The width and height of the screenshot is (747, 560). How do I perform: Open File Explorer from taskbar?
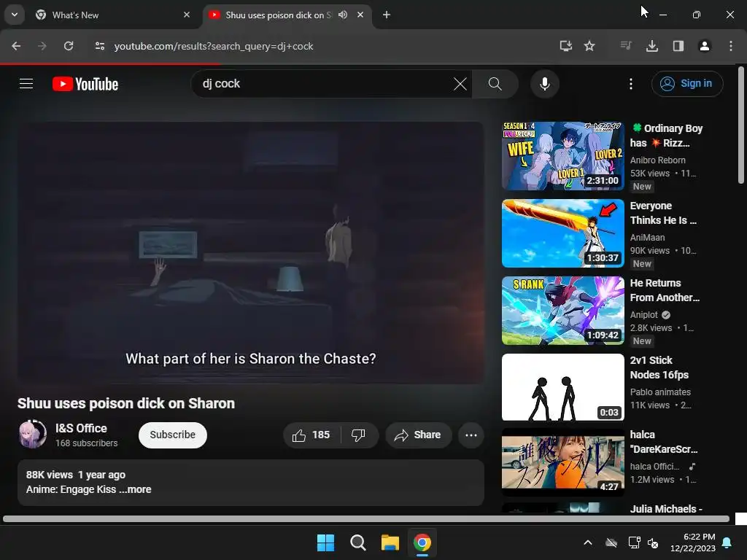(x=390, y=542)
